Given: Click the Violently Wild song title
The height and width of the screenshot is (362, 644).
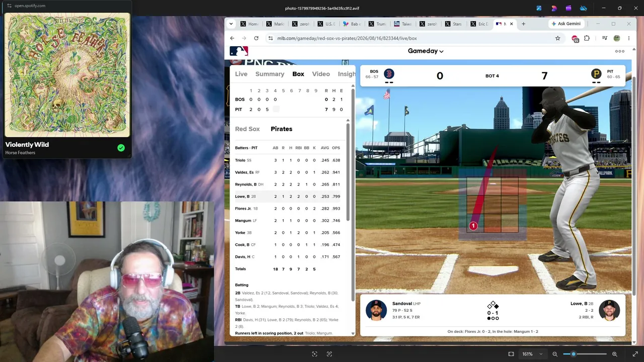Looking at the screenshot, I should 27,144.
